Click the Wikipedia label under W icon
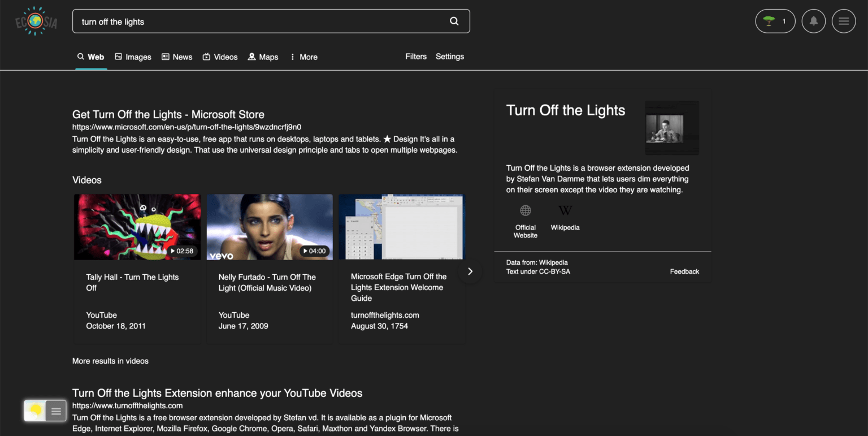 tap(565, 227)
